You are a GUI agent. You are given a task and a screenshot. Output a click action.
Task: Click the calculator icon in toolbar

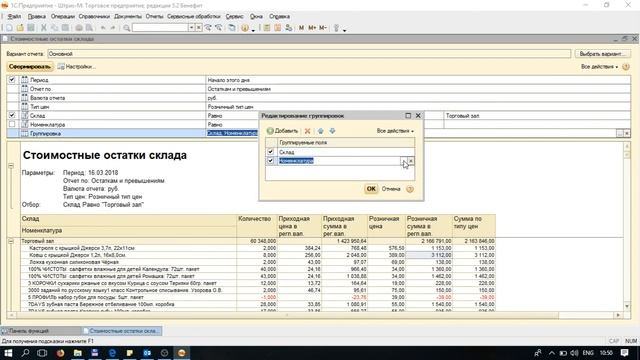pyautogui.click(x=267, y=28)
